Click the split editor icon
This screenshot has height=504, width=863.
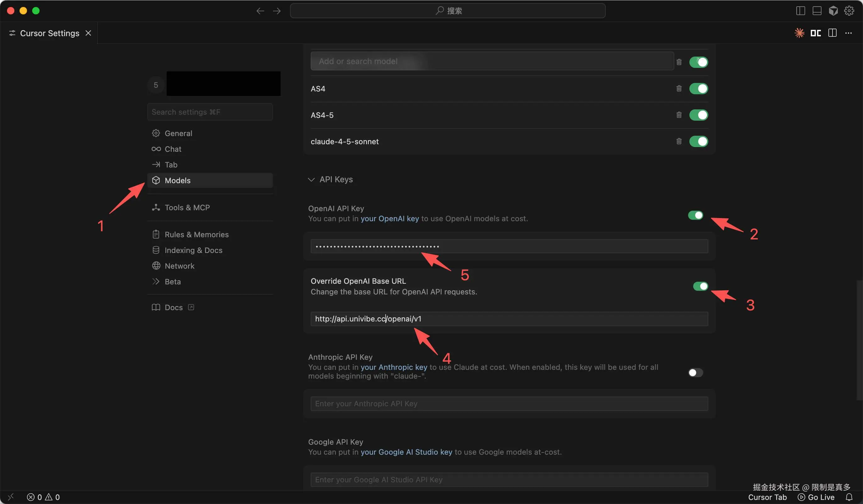tap(832, 33)
